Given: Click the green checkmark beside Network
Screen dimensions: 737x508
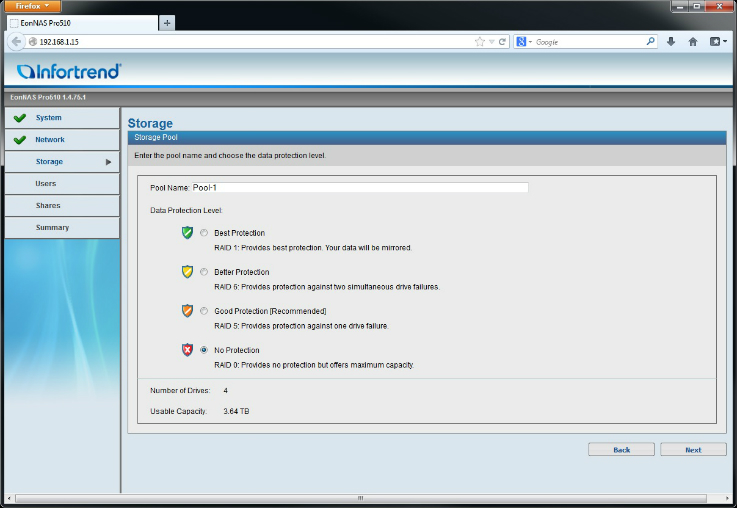Looking at the screenshot, I should pyautogui.click(x=20, y=140).
